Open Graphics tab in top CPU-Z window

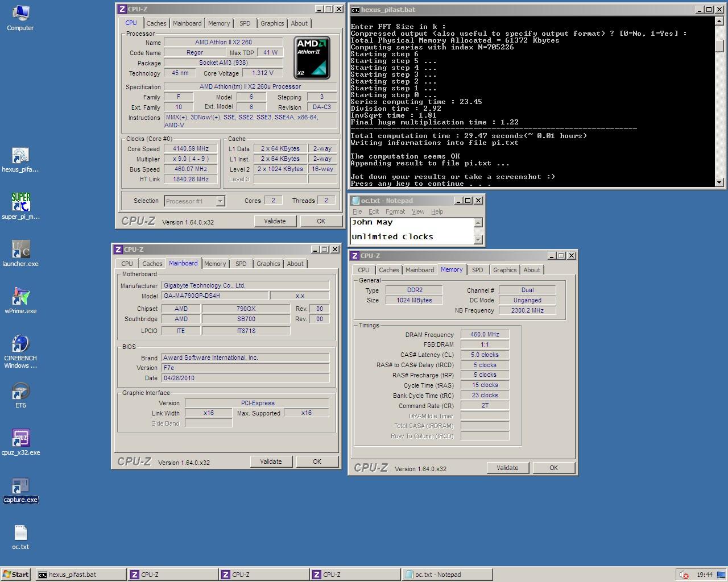click(x=272, y=23)
